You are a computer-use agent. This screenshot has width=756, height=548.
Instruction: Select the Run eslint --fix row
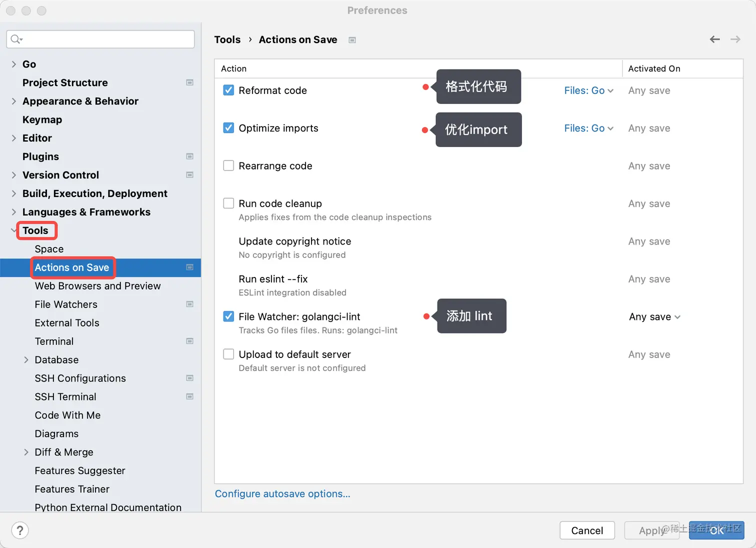click(x=479, y=285)
